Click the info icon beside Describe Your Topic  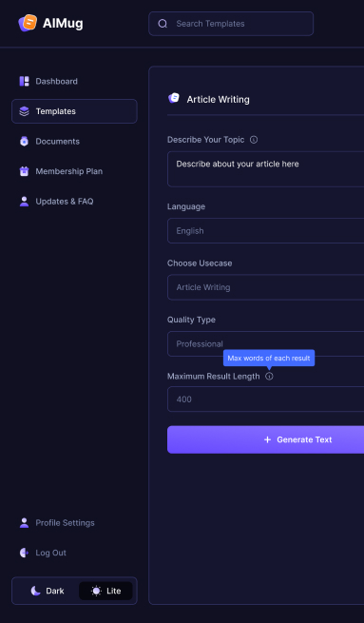pyautogui.click(x=254, y=140)
